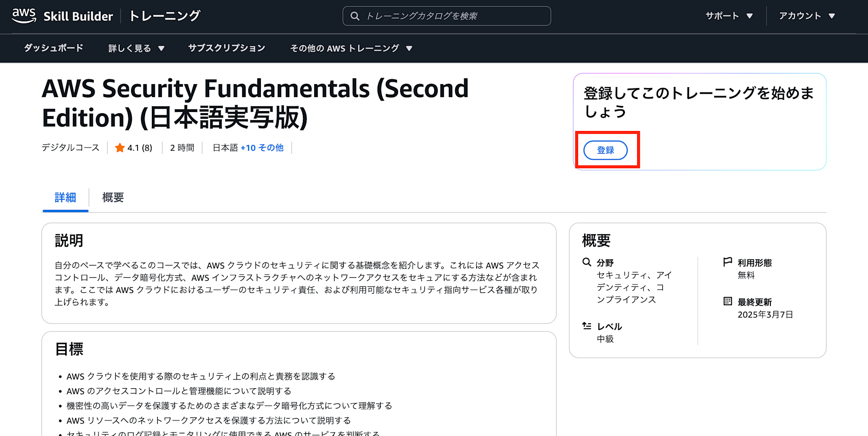Click the 目標 section heading
The image size is (868, 436).
[x=69, y=349]
